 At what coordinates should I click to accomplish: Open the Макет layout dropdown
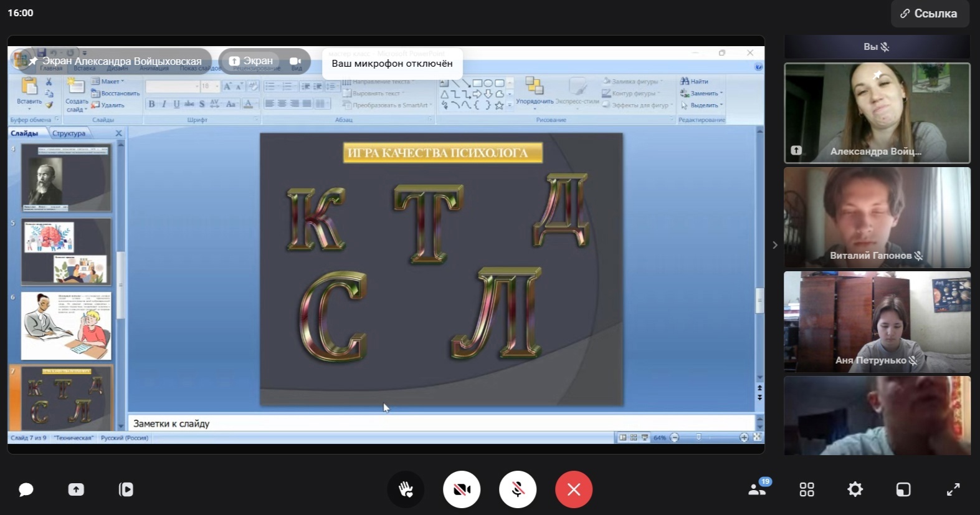click(x=108, y=82)
